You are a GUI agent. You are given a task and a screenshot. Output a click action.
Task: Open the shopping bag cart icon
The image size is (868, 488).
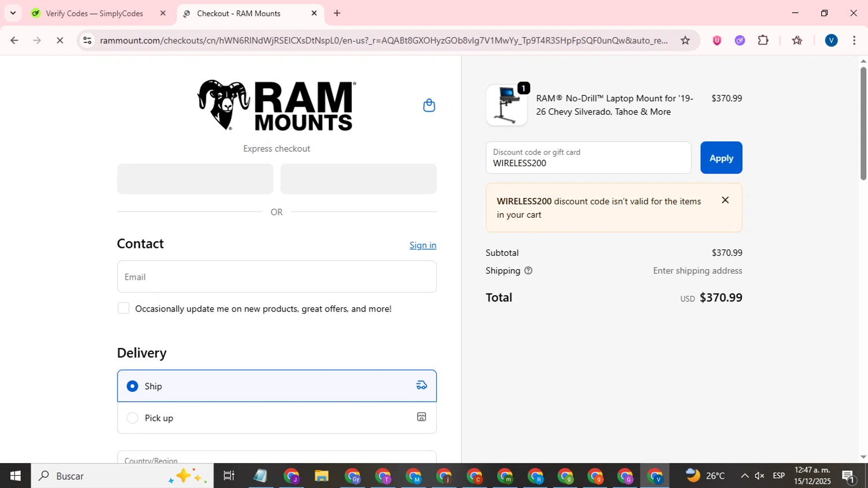pos(429,105)
